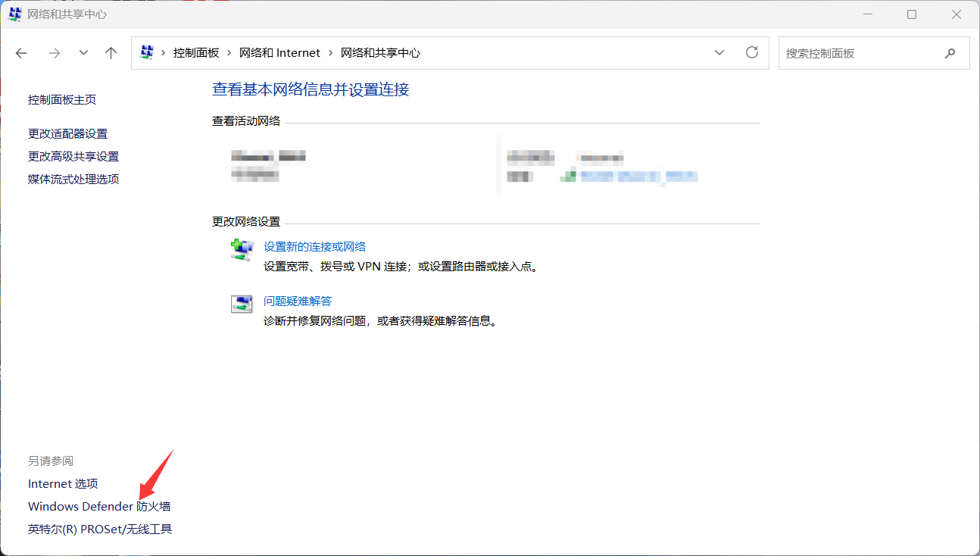Image resolution: width=980 pixels, height=556 pixels.
Task: Open 媒体流式处理选项
Action: (x=73, y=178)
